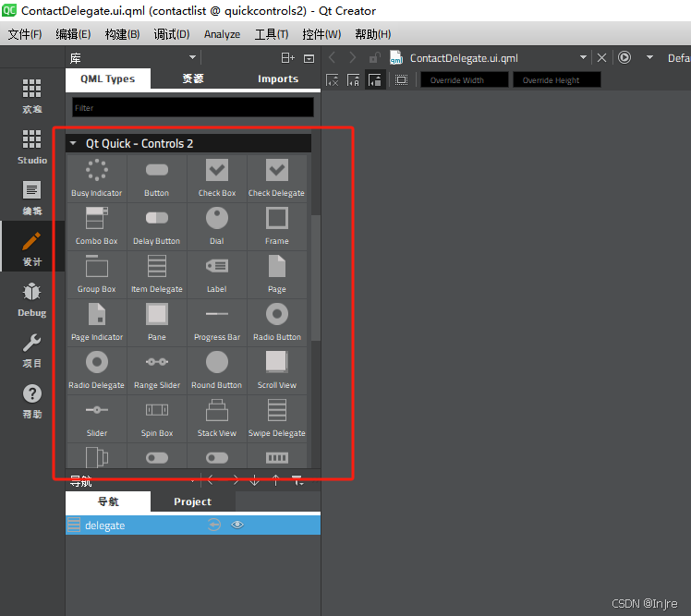Pick the Progress Bar component
The image size is (691, 616).
pyautogui.click(x=217, y=322)
